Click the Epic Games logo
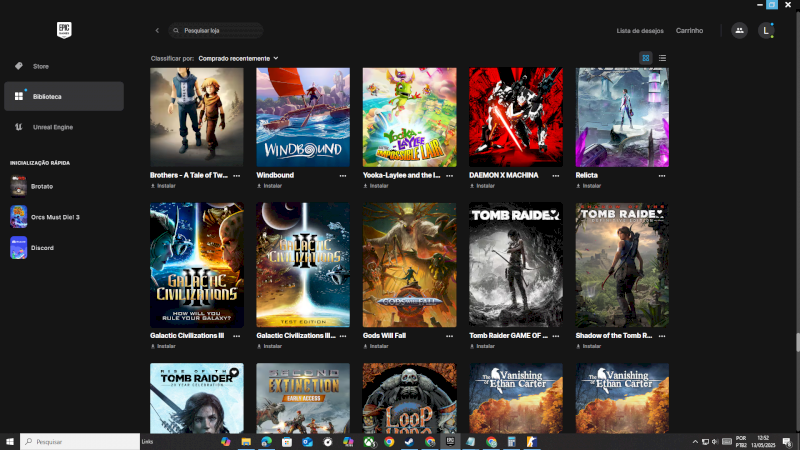The width and height of the screenshot is (800, 450). pos(64,30)
